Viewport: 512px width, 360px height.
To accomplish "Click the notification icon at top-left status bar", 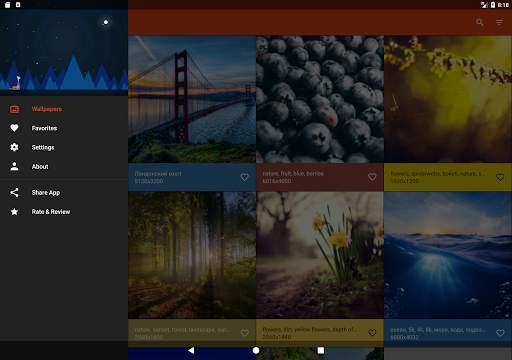I will (7, 5).
